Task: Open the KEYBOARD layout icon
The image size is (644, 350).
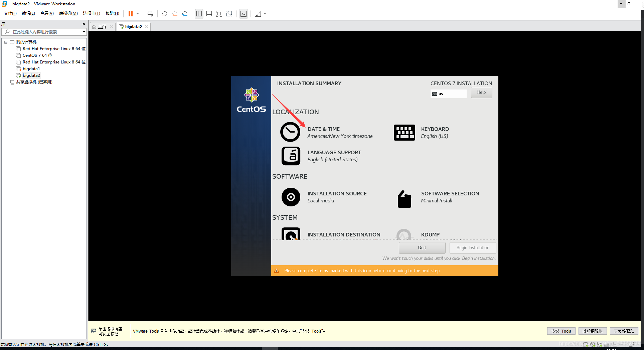Action: 404,133
